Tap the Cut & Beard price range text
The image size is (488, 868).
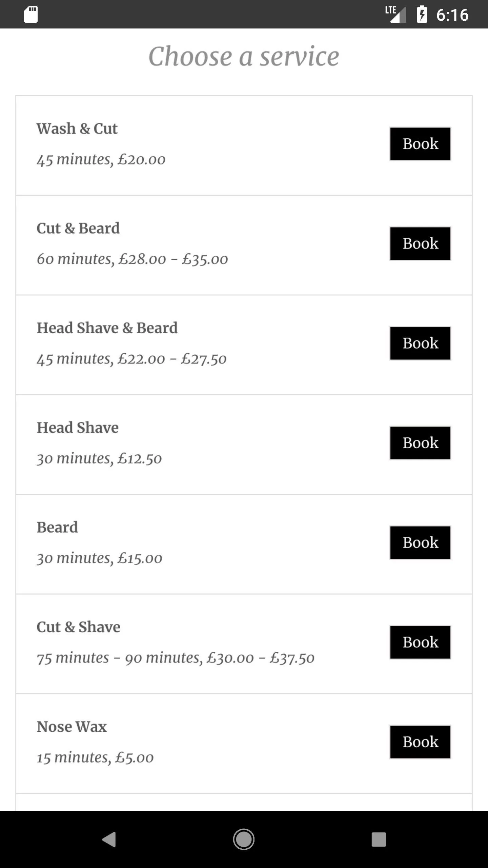[132, 259]
